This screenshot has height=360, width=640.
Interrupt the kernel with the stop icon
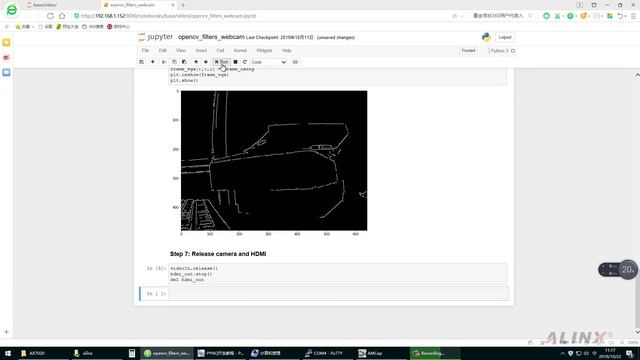(x=236, y=62)
